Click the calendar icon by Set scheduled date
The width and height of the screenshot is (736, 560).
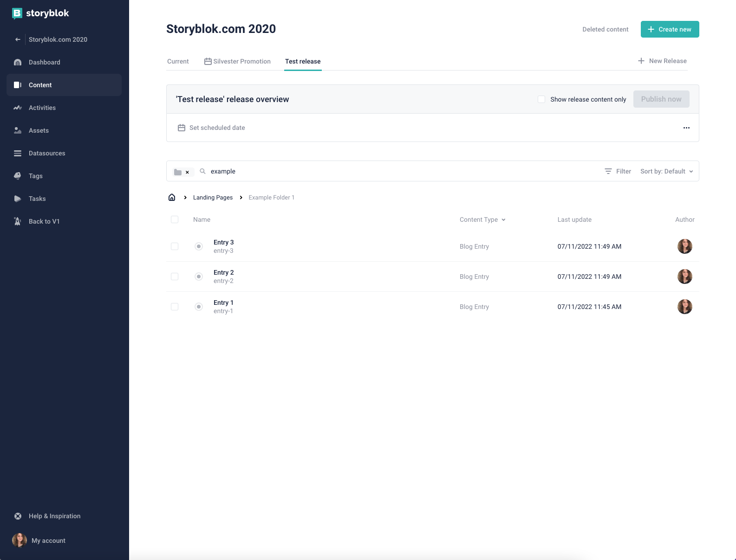click(x=182, y=128)
